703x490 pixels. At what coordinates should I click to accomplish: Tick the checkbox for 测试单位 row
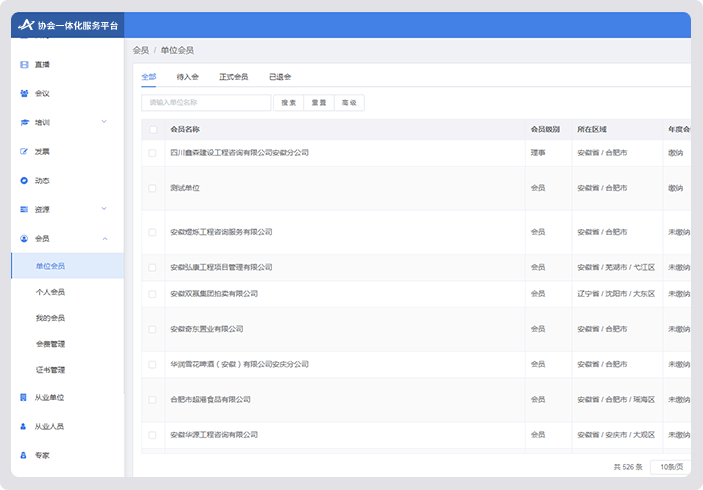tap(153, 188)
